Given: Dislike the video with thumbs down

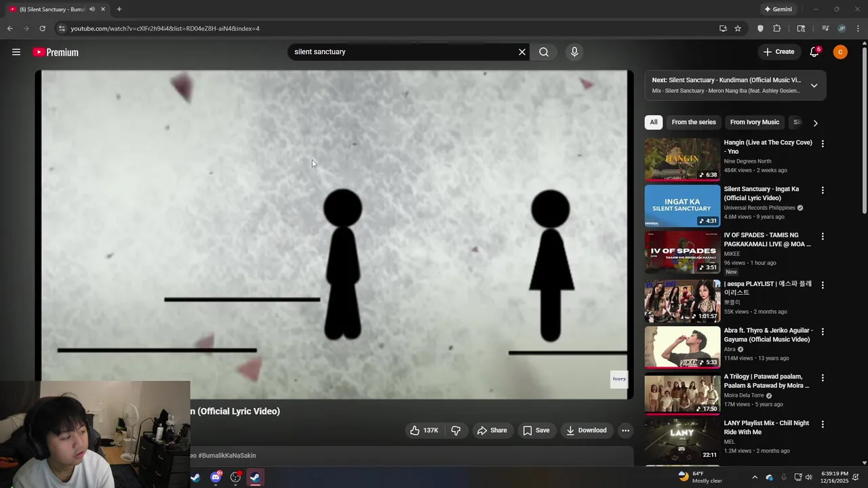Looking at the screenshot, I should [456, 430].
